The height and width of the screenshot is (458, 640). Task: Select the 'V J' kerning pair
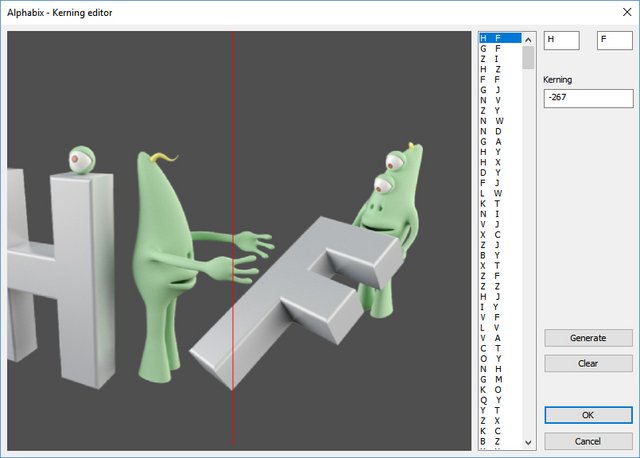500,224
